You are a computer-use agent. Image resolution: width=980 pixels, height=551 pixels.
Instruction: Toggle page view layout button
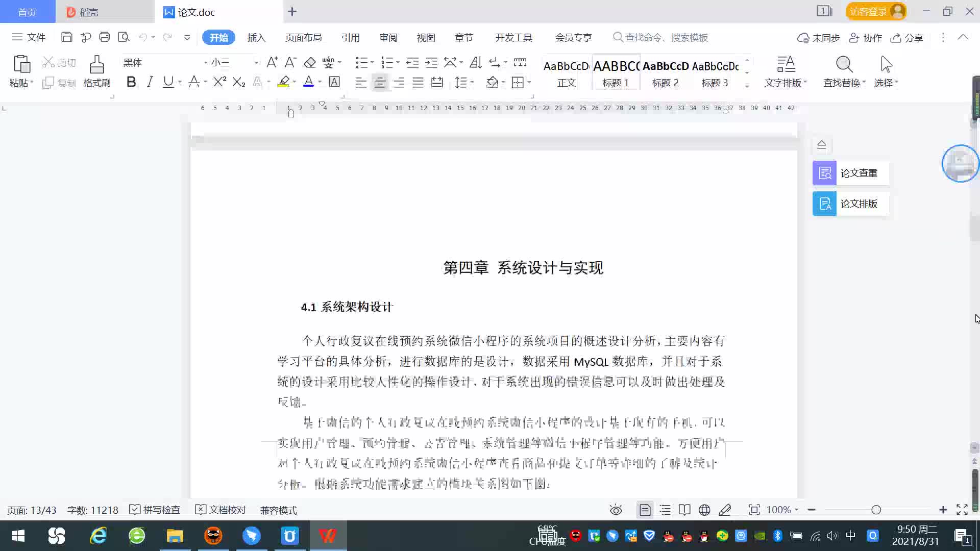[645, 510]
